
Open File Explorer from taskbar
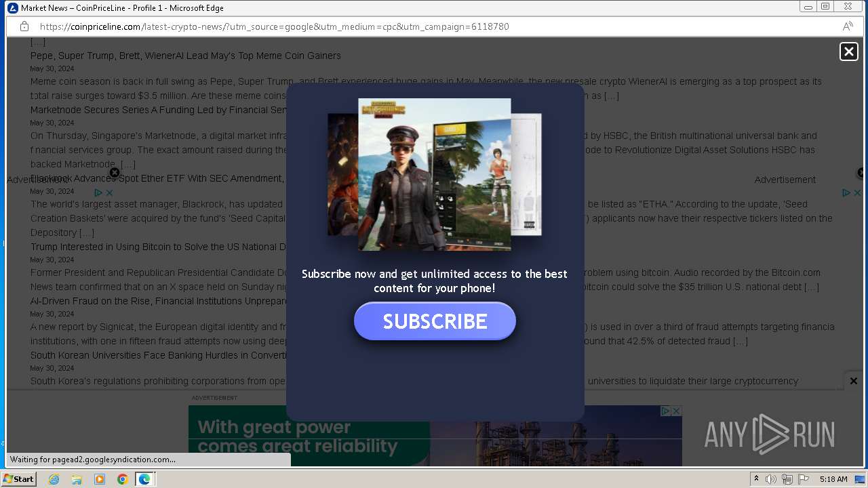[x=77, y=479]
